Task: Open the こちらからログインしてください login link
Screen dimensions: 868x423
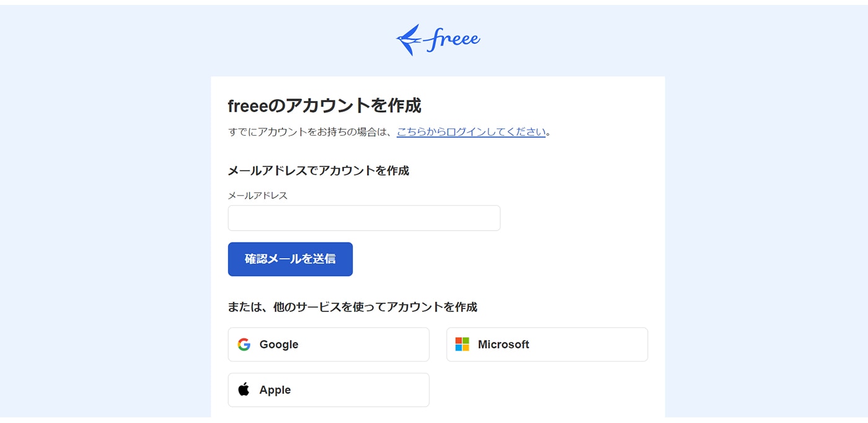Action: click(x=471, y=132)
